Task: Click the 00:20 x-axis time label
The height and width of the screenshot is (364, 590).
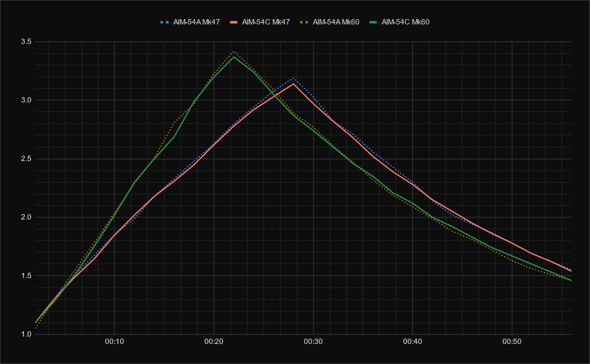Action: pyautogui.click(x=214, y=342)
